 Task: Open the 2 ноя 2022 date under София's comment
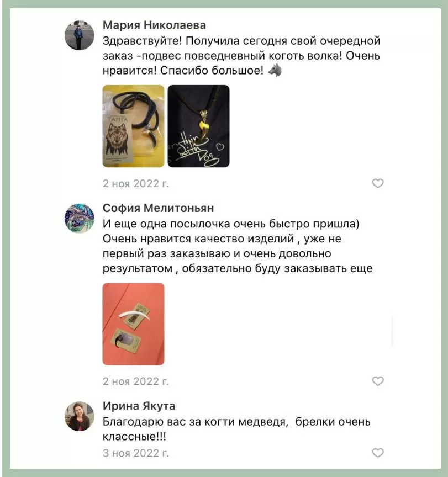135,381
